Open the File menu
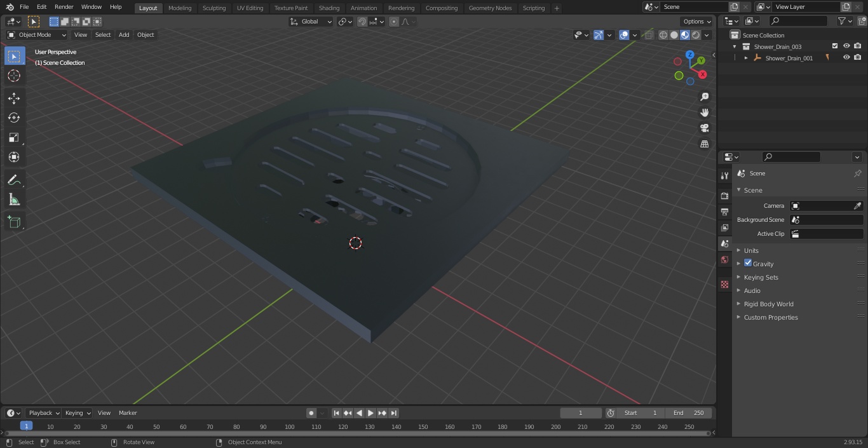This screenshot has width=868, height=448. pyautogui.click(x=24, y=7)
